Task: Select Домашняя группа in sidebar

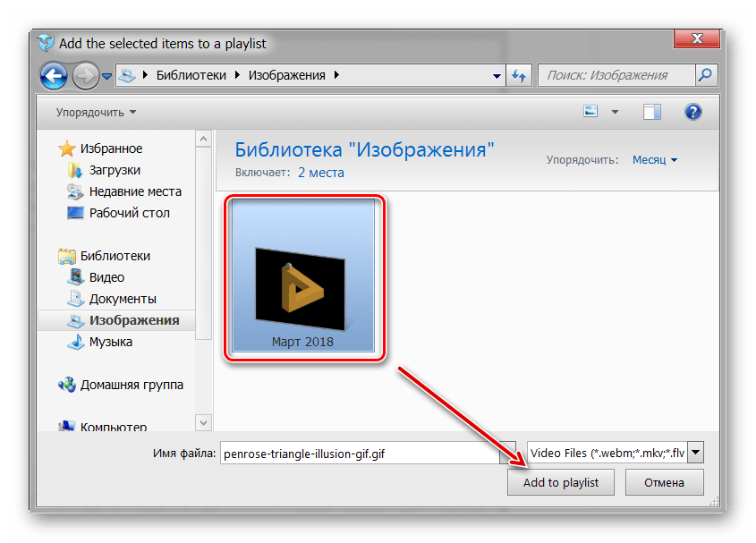Action: point(132,385)
